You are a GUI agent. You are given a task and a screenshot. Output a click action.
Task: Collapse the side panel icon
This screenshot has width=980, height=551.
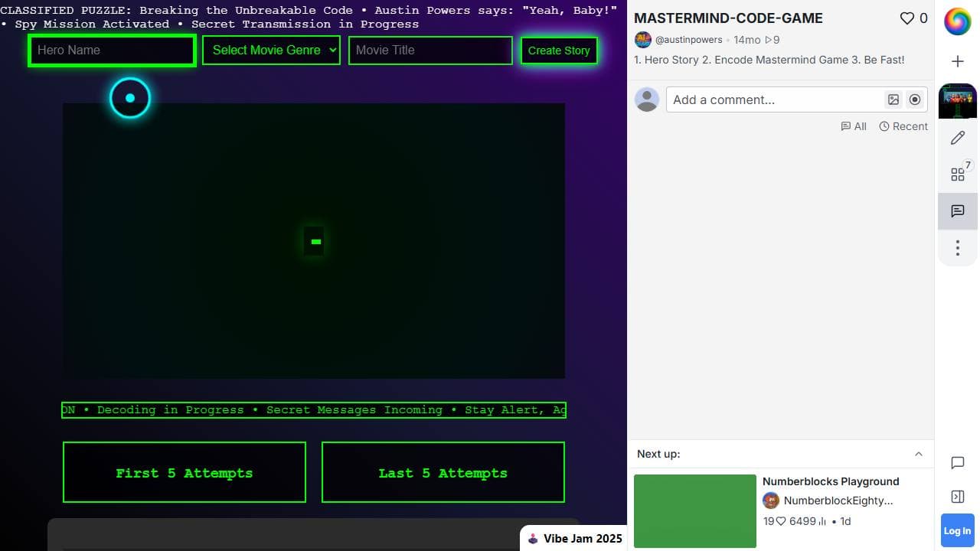click(957, 497)
